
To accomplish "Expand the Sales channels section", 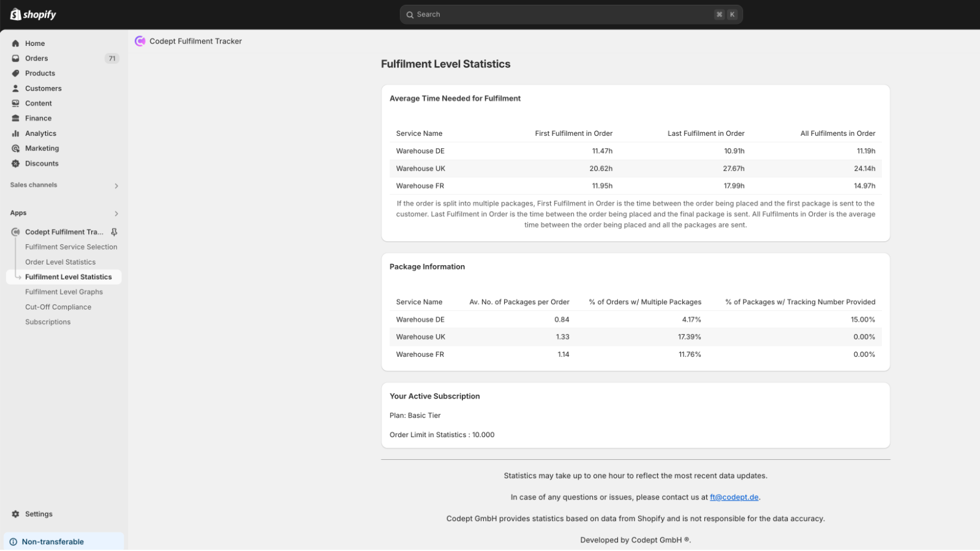I will click(x=116, y=186).
